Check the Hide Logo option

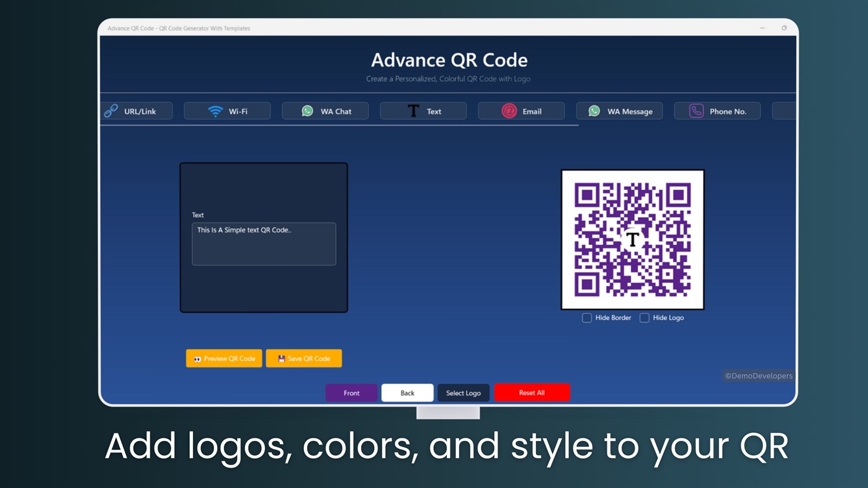pyautogui.click(x=643, y=317)
